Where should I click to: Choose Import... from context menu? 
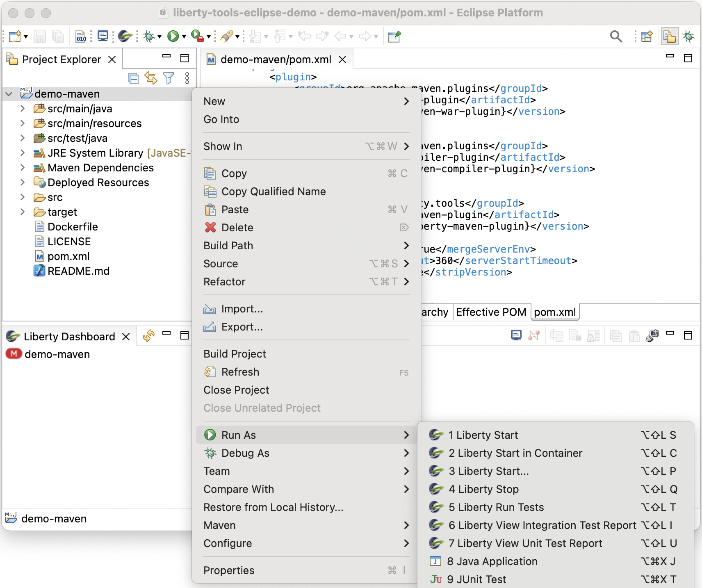306,309
